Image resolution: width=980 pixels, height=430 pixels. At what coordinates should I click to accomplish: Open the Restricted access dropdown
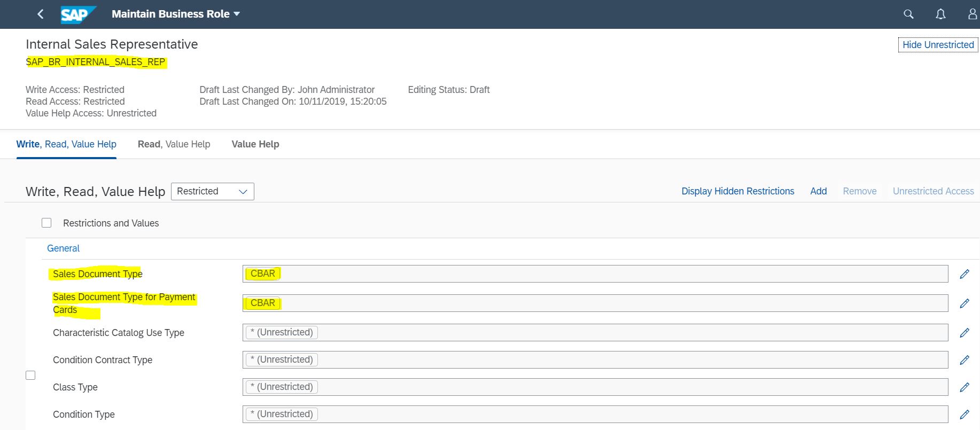click(213, 191)
